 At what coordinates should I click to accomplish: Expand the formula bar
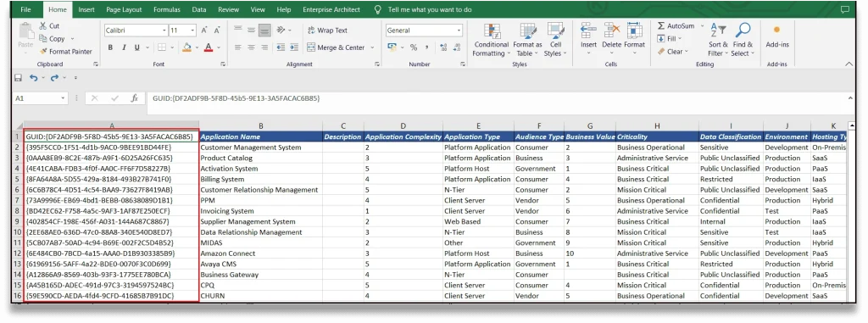(851, 98)
